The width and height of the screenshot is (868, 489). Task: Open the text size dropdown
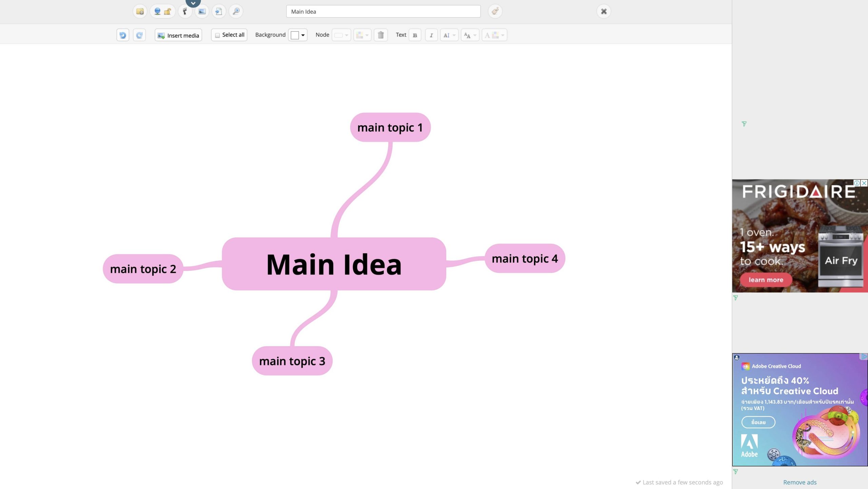pyautogui.click(x=470, y=35)
